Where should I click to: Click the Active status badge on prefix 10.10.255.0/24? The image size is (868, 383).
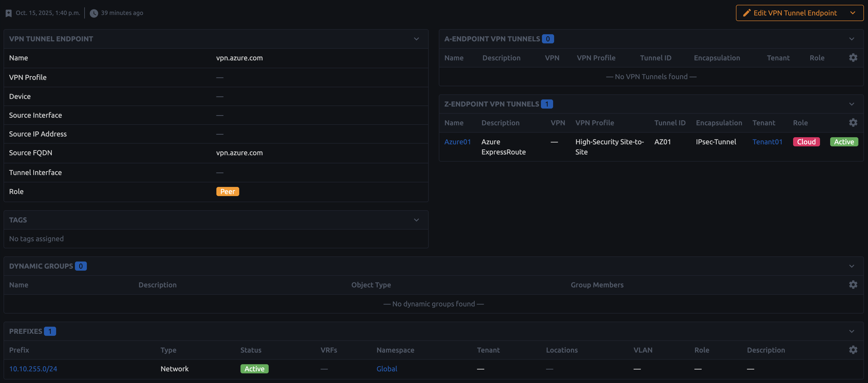pyautogui.click(x=254, y=369)
